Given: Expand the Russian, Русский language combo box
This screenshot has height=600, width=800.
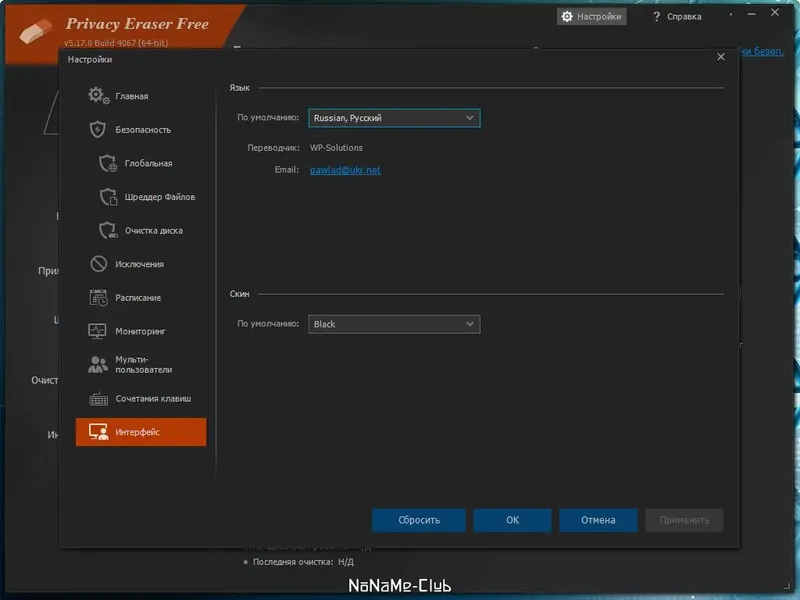Looking at the screenshot, I should point(471,117).
